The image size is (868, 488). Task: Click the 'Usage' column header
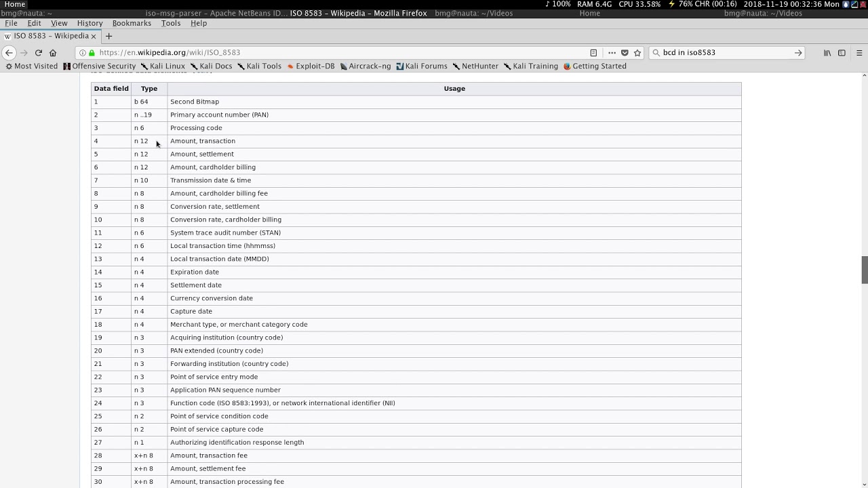coord(454,89)
